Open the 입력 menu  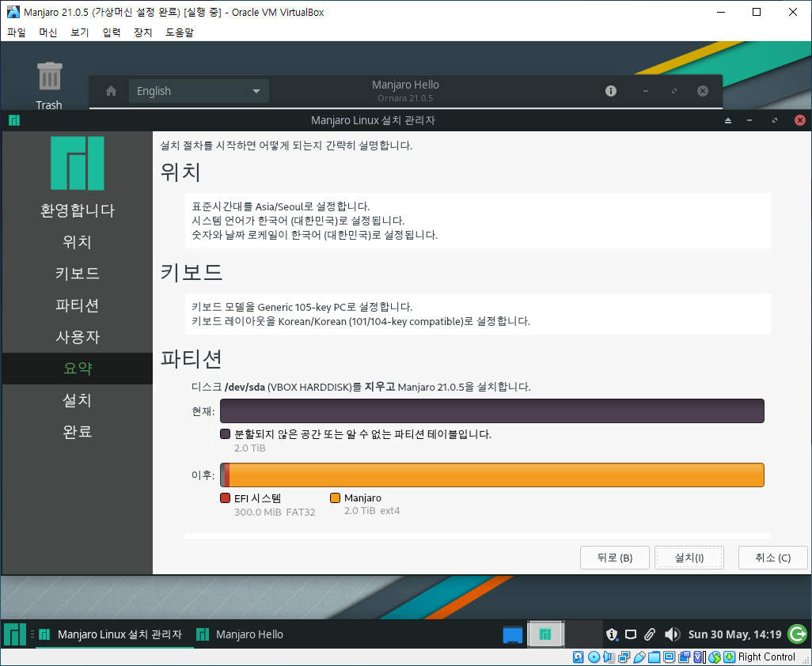point(112,32)
